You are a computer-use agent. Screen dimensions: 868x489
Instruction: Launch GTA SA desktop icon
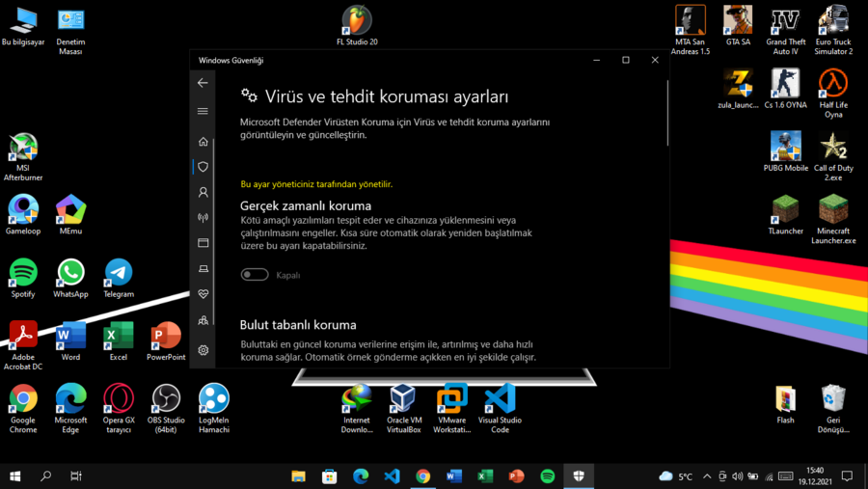point(738,25)
